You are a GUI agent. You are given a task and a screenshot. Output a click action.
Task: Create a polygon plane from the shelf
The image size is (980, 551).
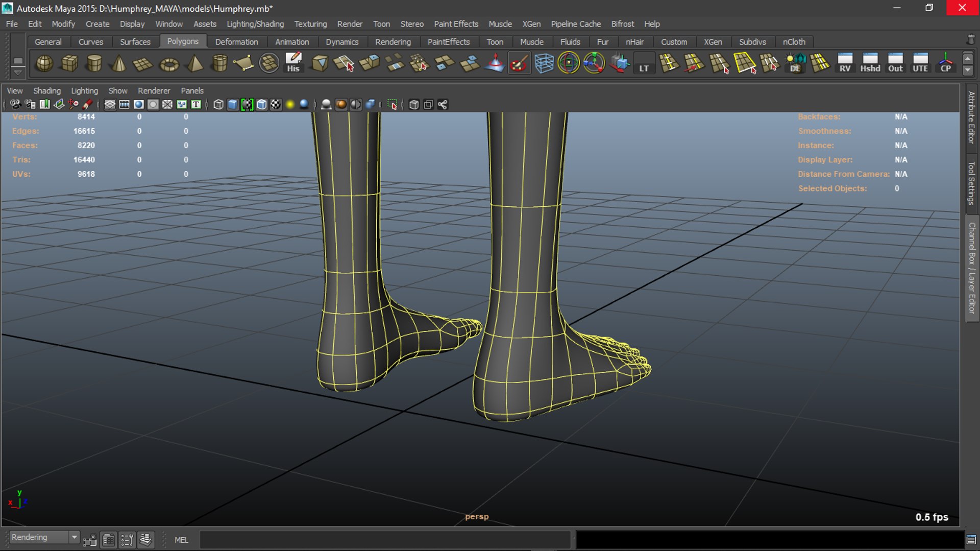(x=143, y=63)
